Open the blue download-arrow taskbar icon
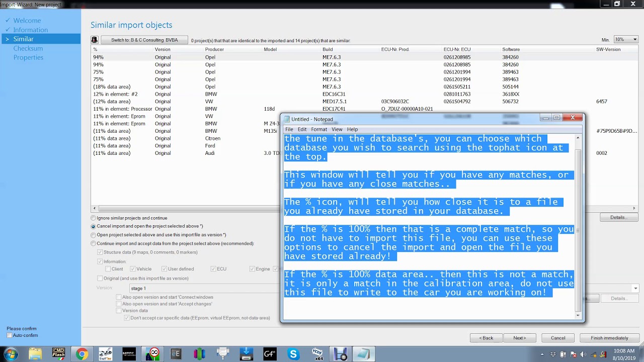The width and height of the screenshot is (644, 362). click(246, 354)
